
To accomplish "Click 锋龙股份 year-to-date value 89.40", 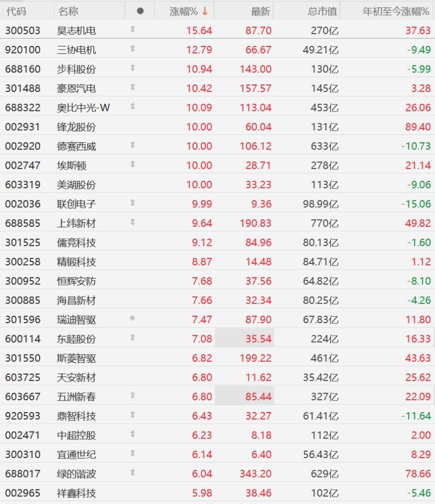I will point(418,127).
